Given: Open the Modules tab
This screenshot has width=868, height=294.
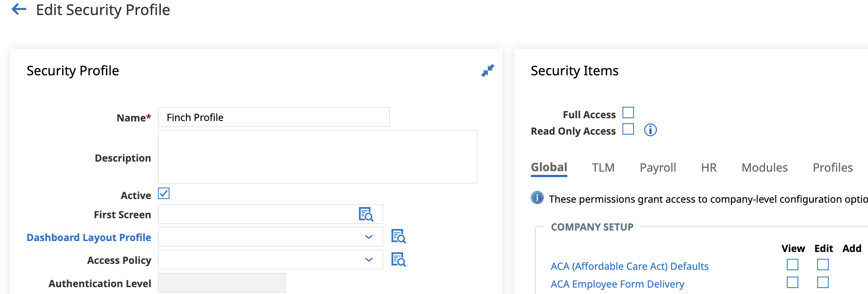Looking at the screenshot, I should 764,168.
